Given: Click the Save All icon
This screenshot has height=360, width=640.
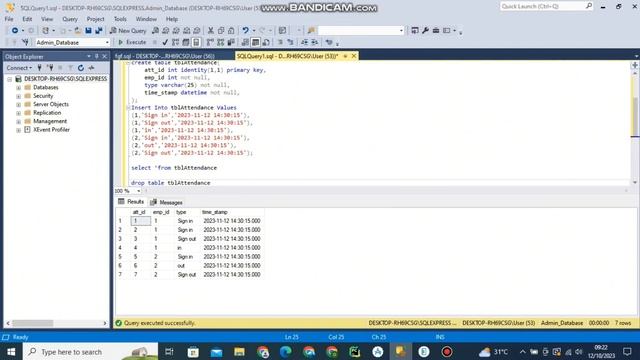Looking at the screenshot, I should click(99, 31).
